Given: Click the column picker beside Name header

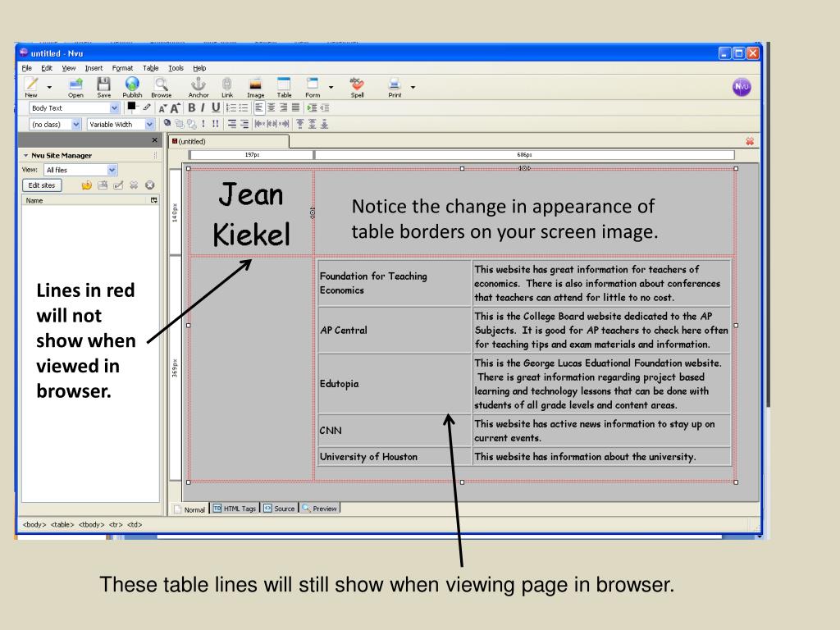Looking at the screenshot, I should click(153, 200).
